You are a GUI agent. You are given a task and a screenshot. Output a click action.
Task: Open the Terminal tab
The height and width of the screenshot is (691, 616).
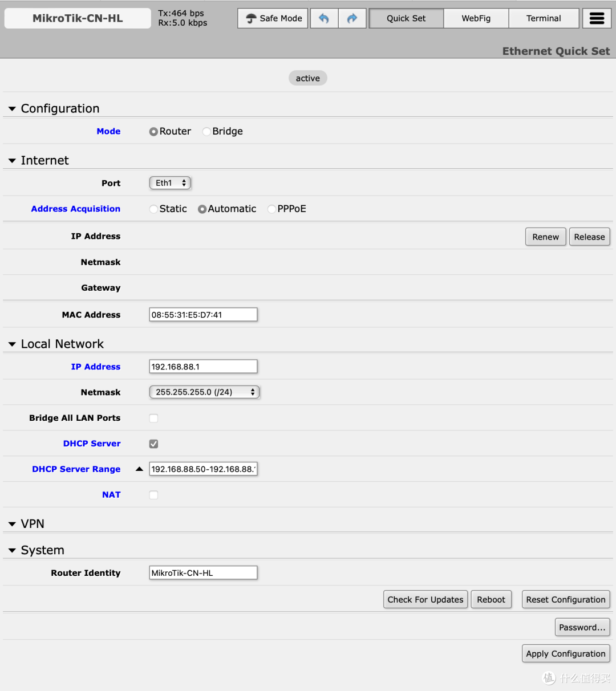[x=544, y=18]
